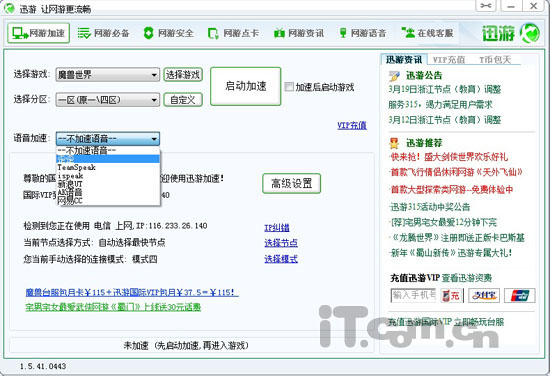
Task: Click the 自定义 button
Action: [183, 100]
